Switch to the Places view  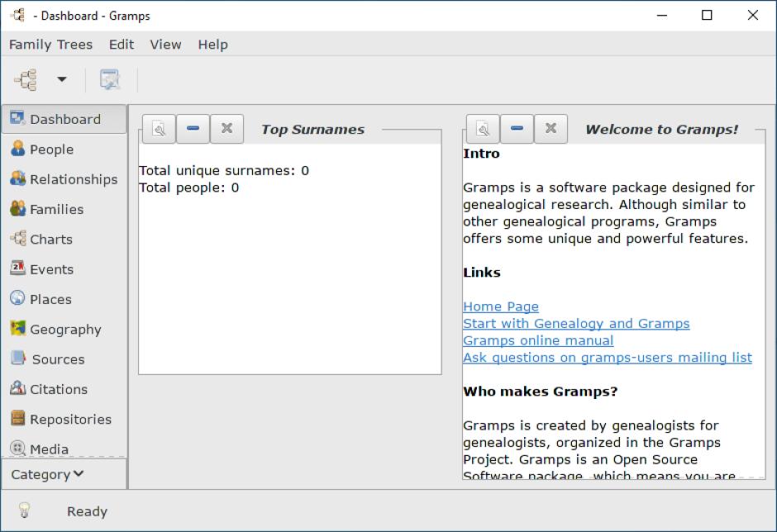point(64,299)
